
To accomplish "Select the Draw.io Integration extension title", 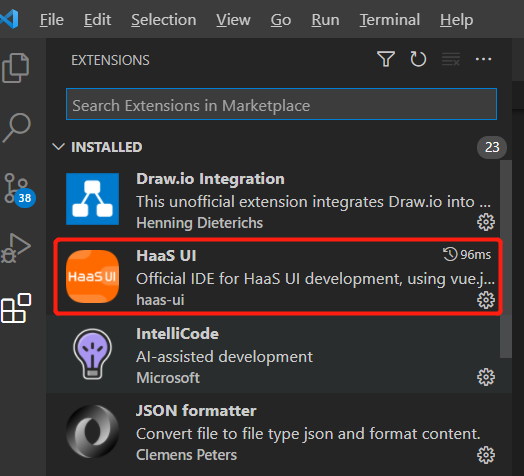I will [x=210, y=179].
